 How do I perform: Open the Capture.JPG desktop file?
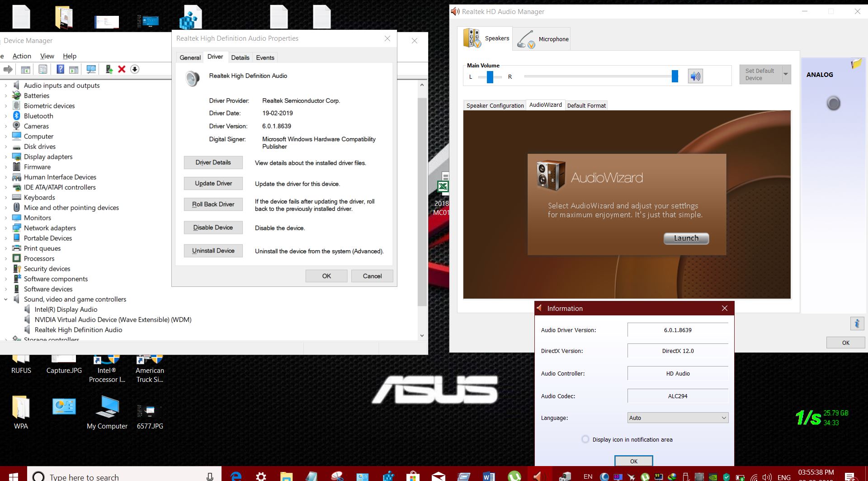(x=64, y=365)
